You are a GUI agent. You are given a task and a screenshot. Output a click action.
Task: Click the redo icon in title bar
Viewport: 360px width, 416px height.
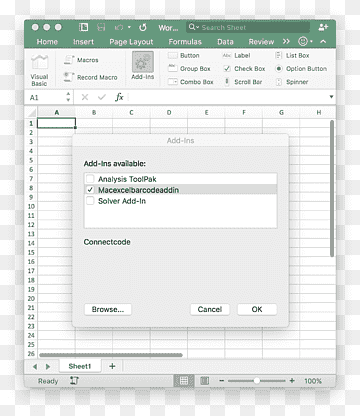pos(143,27)
